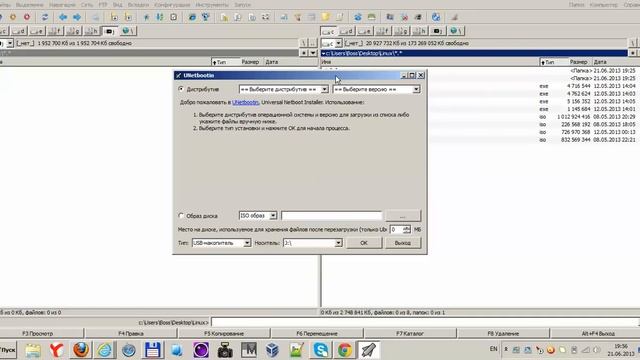
Task: Click the red X toolbar icon
Action: pyautogui.click(x=404, y=17)
